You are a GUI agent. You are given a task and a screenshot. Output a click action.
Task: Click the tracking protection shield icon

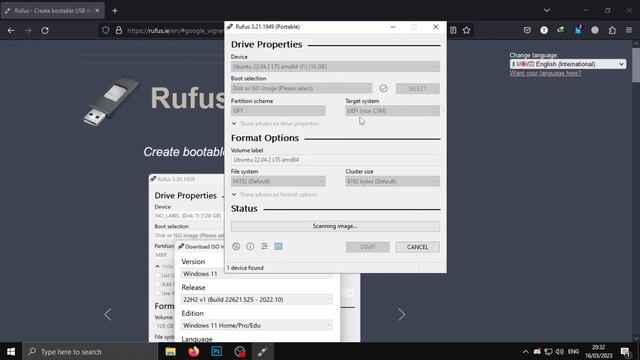[x=106, y=30]
